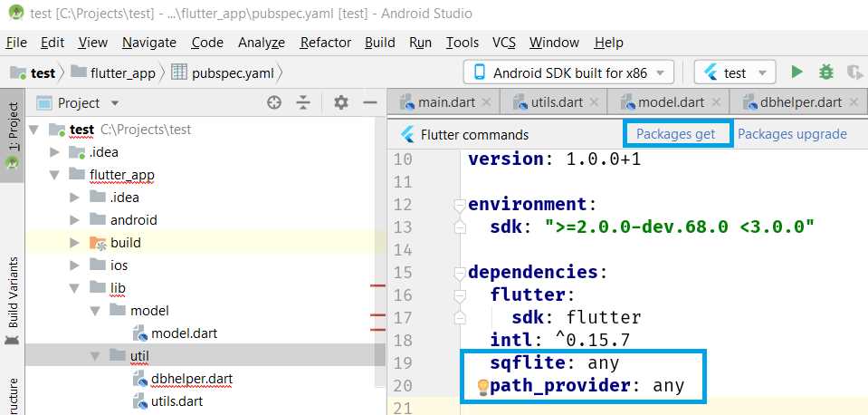868x415 pixels.
Task: Click the lightbulb intention icon on line 20
Action: pos(482,387)
